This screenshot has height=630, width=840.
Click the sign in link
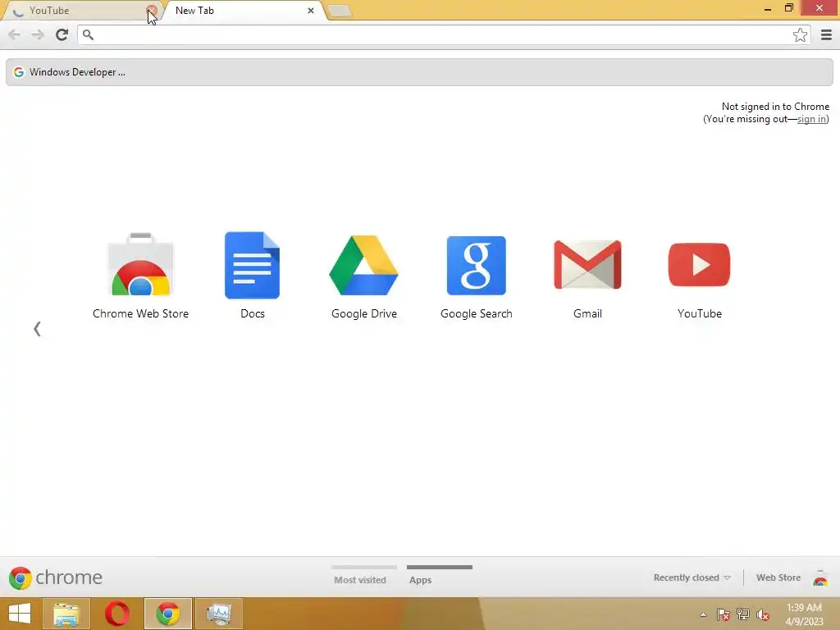click(x=811, y=119)
